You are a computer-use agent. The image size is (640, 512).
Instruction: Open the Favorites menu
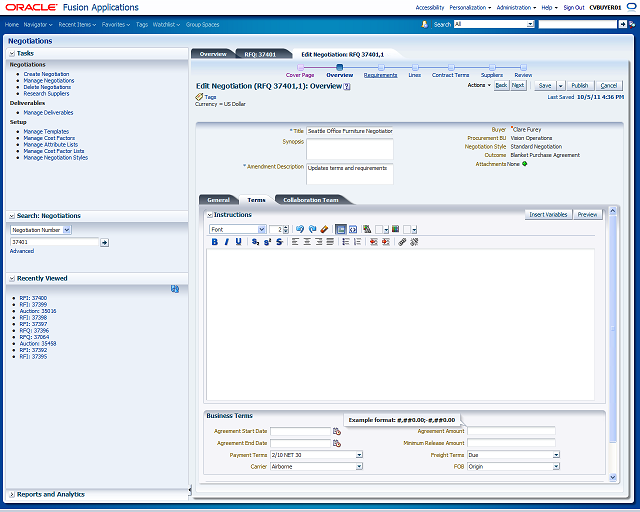point(116,24)
